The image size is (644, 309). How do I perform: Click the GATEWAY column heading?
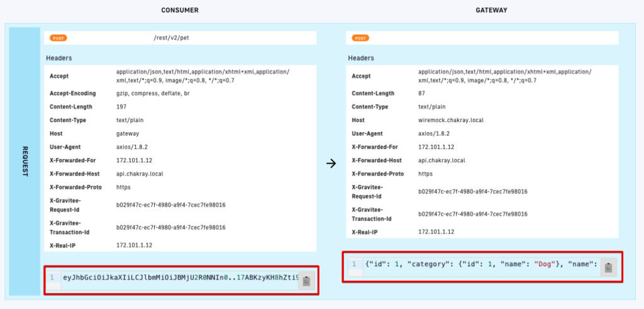pos(491,10)
